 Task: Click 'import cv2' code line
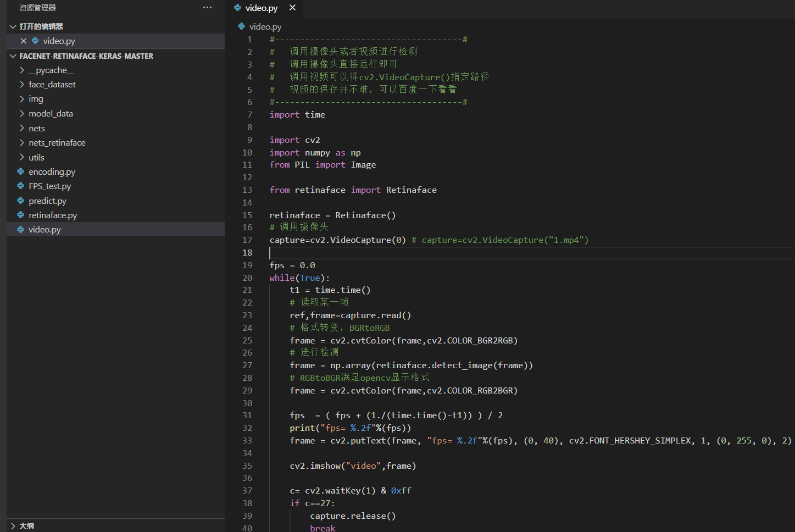[x=294, y=140]
